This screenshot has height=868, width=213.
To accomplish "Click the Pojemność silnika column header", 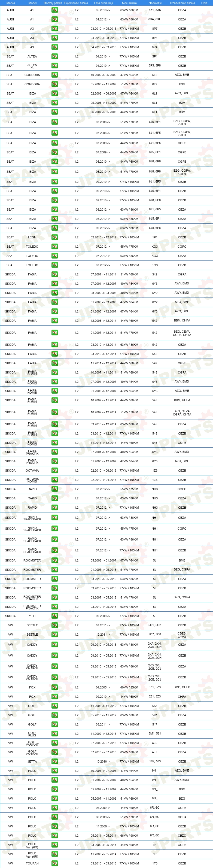I will pyautogui.click(x=76, y=3).
